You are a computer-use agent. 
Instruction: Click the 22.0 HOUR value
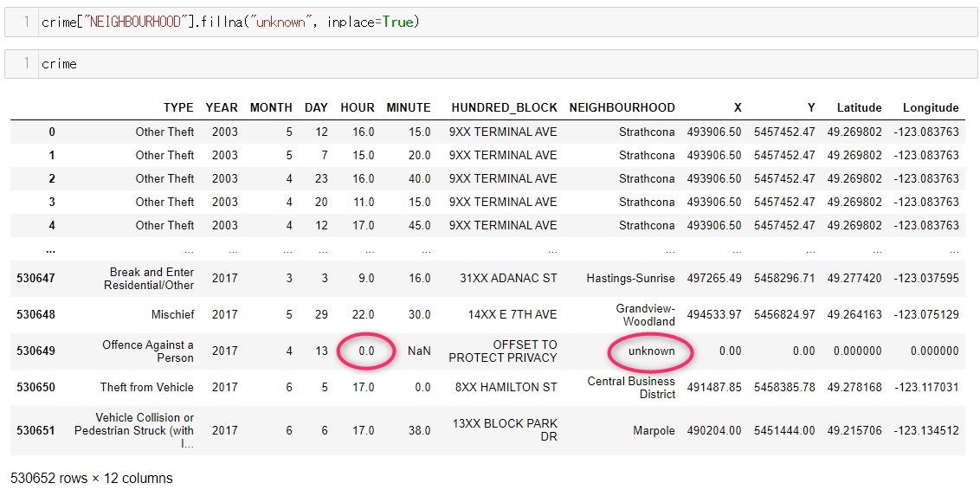tap(364, 314)
